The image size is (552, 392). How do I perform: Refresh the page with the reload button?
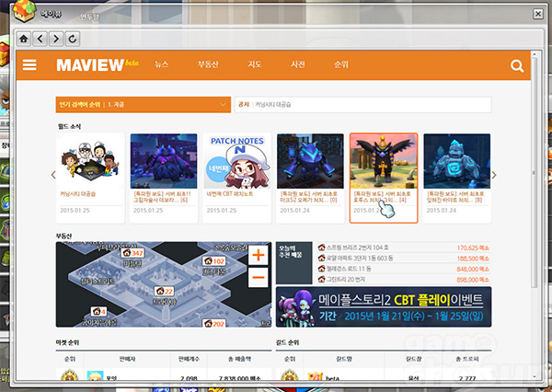[73, 39]
